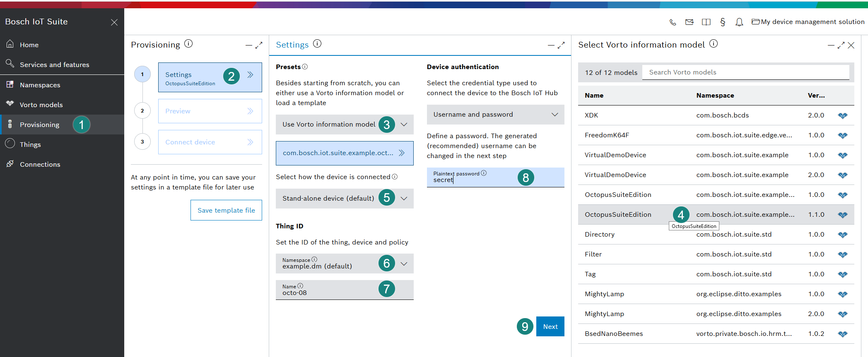Open the documentation book icon
Screen dimensions: 868x357
[x=706, y=22]
